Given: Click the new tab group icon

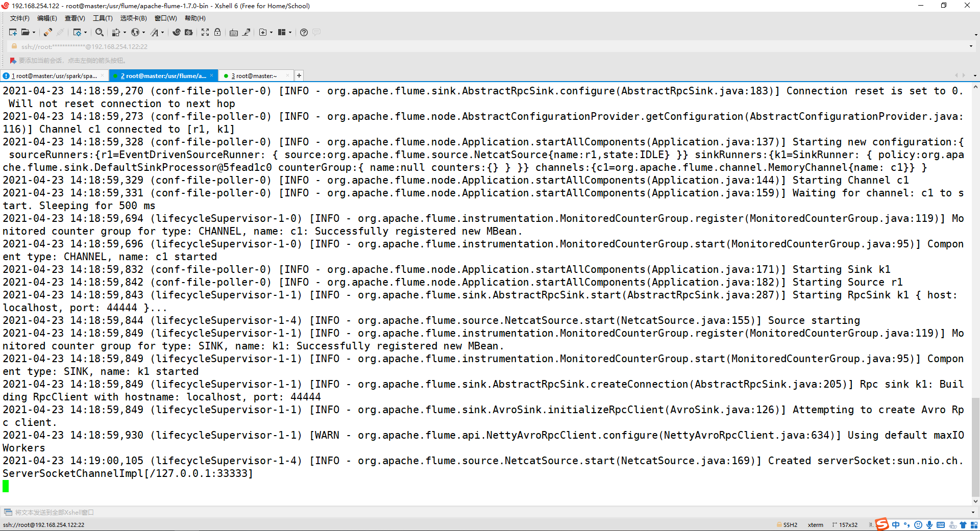Looking at the screenshot, I should pos(262,32).
